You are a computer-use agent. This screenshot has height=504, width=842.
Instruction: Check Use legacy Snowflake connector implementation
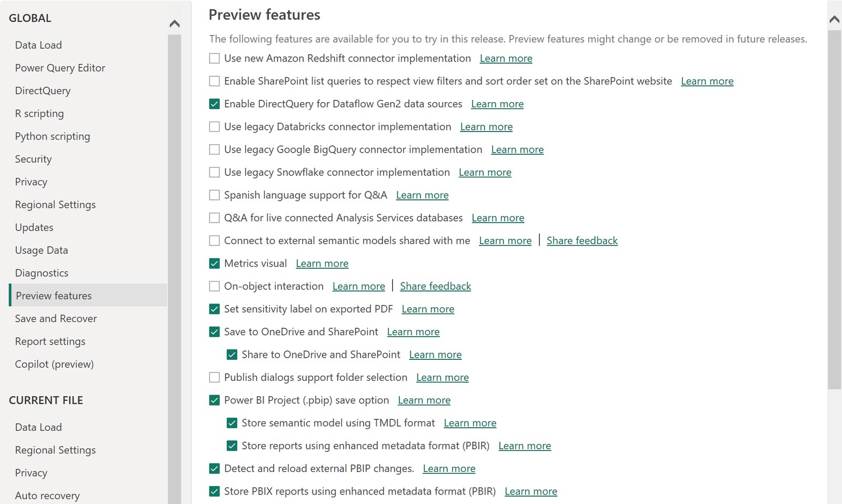point(214,172)
